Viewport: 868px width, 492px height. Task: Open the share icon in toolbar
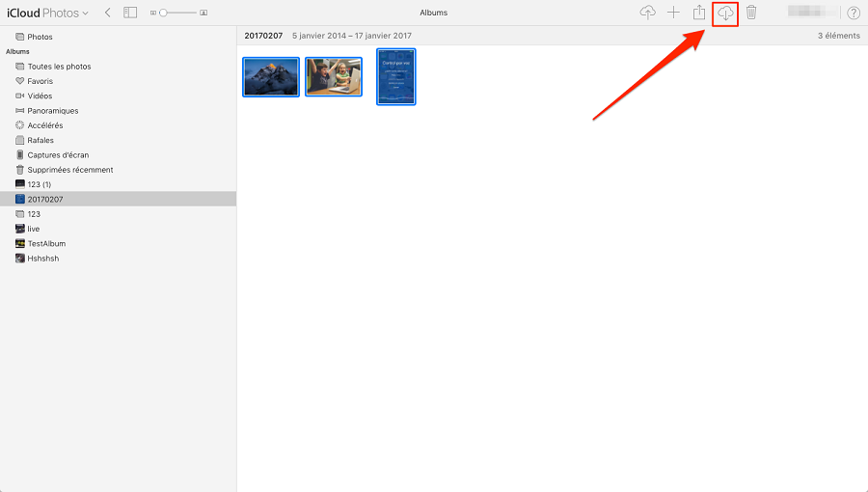click(x=699, y=13)
